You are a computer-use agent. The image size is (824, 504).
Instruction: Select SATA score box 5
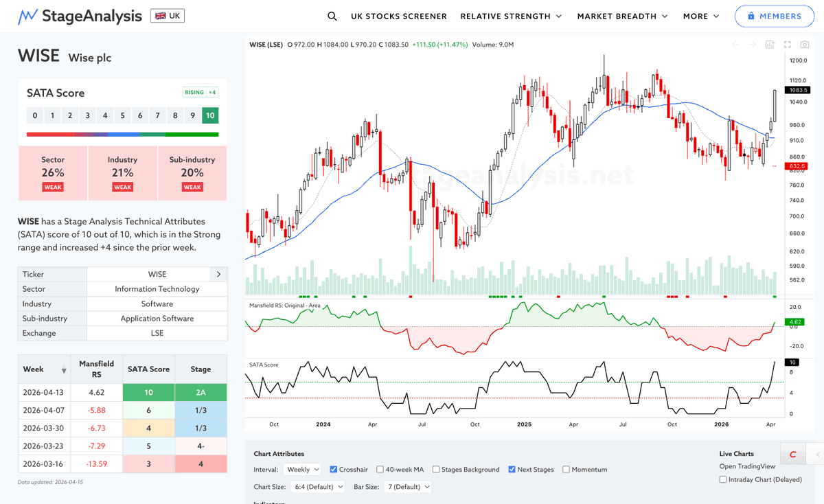click(122, 116)
